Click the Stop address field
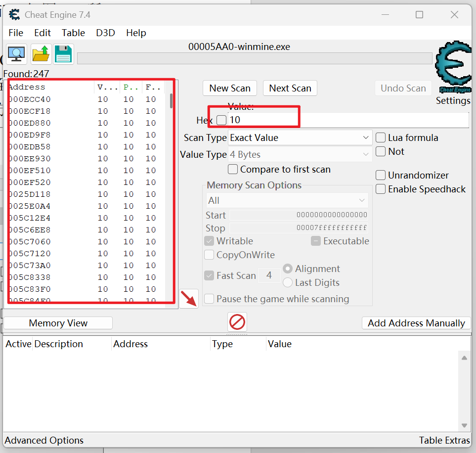The image size is (476, 453). pos(299,228)
